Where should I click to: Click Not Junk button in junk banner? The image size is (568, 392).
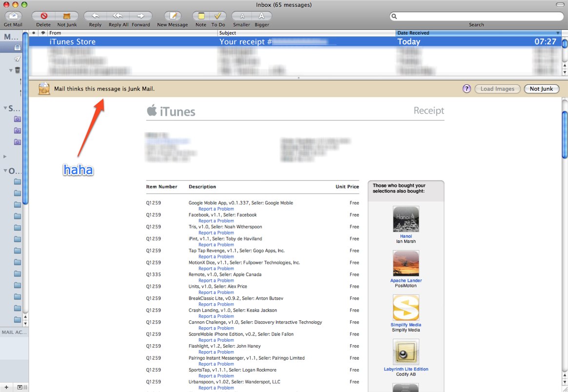(542, 89)
